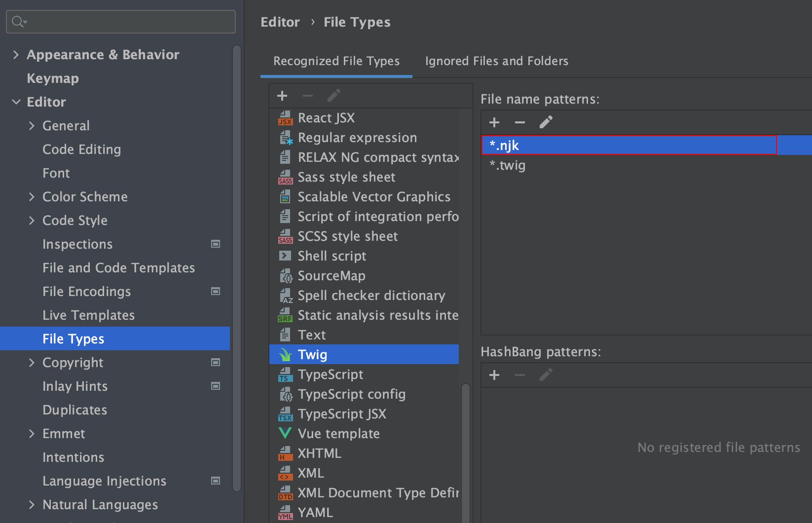Image resolution: width=812 pixels, height=523 pixels.
Task: Open Code Editing settings
Action: (81, 149)
